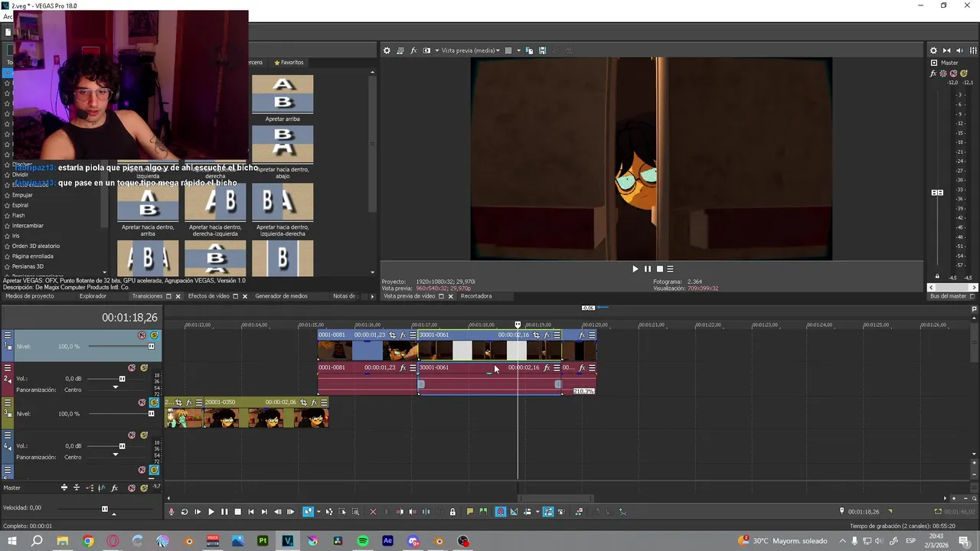The width and height of the screenshot is (980, 551).
Task: Open track 1 hamburger menu
Action: (8, 335)
